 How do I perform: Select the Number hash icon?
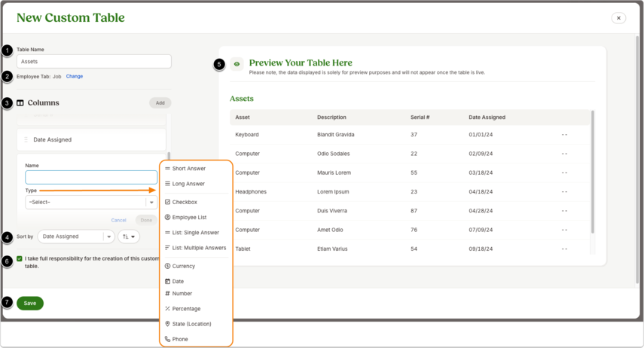[x=167, y=293]
